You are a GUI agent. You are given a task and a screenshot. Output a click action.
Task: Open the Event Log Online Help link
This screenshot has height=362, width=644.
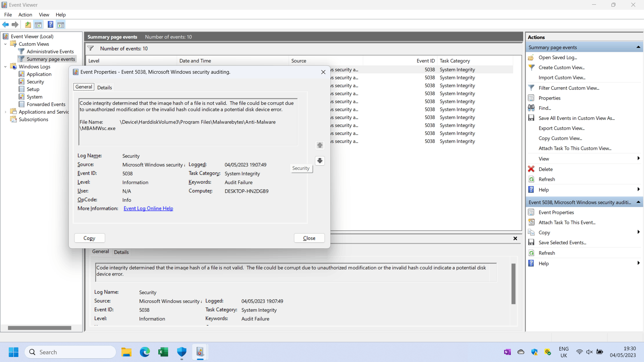148,208
